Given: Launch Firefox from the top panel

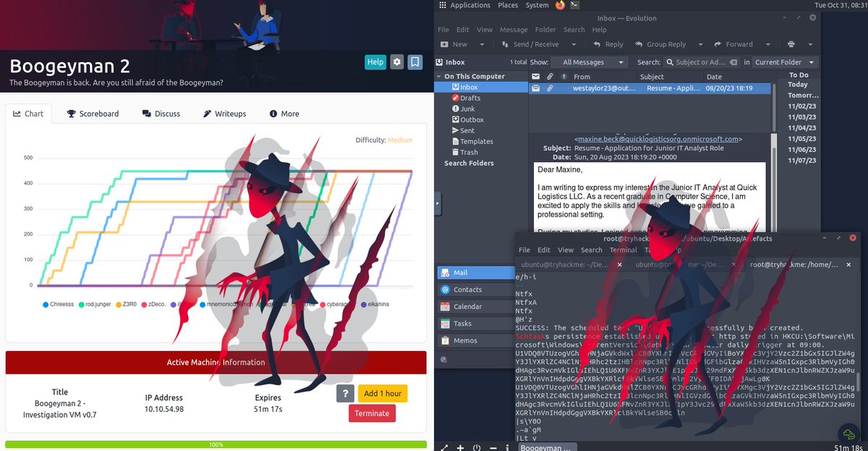Looking at the screenshot, I should [x=561, y=5].
